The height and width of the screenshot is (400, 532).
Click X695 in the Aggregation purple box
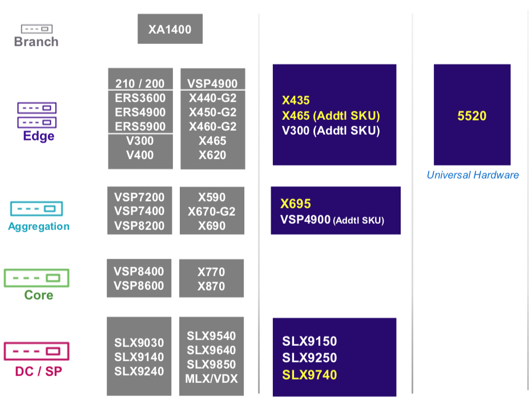point(296,204)
